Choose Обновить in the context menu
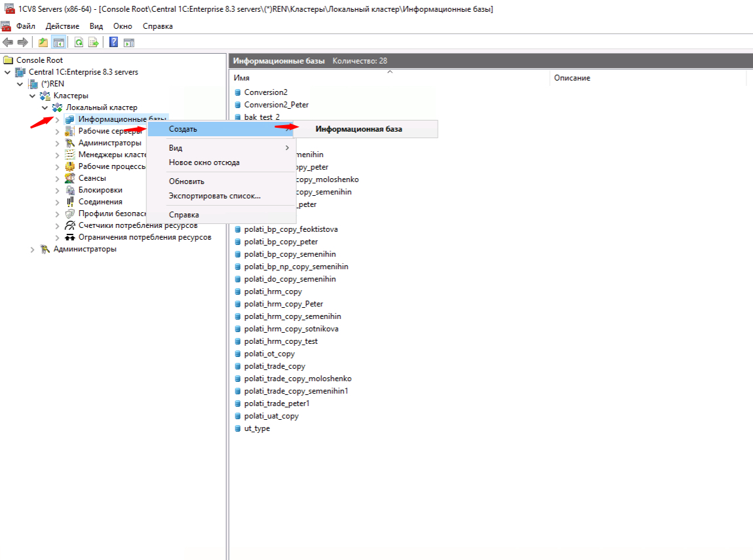Viewport: 753px width, 560px height. click(221, 181)
